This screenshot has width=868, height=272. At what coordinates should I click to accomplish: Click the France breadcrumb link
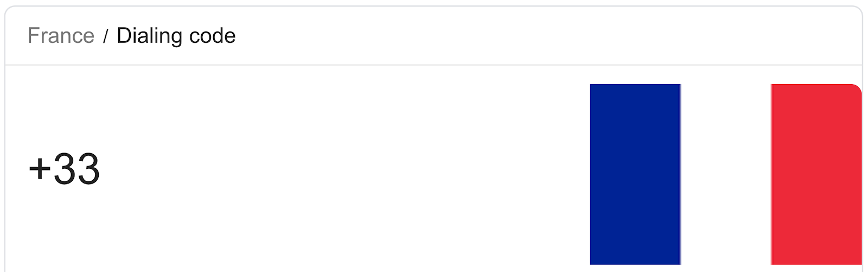61,36
